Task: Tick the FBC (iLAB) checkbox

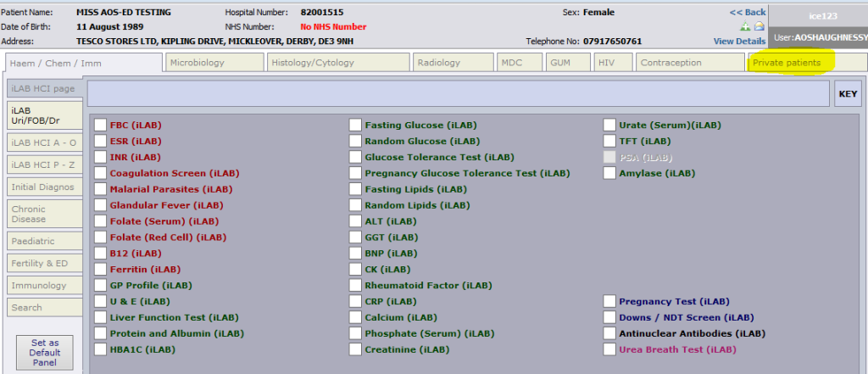Action: click(100, 126)
